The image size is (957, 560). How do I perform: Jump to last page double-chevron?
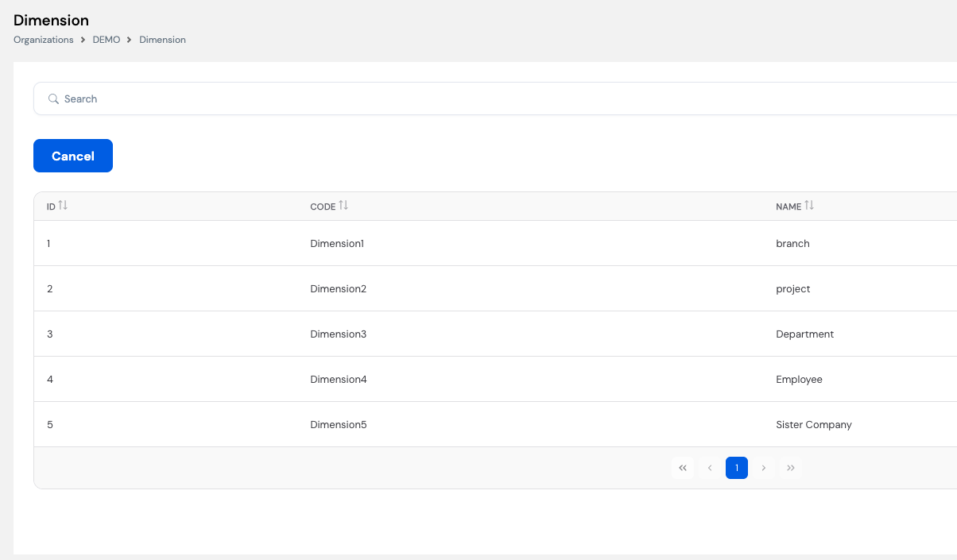coord(791,468)
